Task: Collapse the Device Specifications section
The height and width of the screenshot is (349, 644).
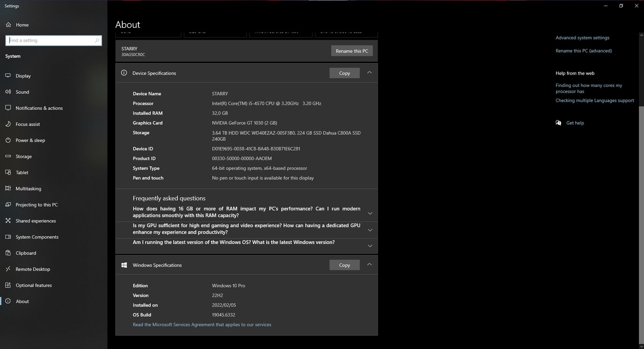Action: (x=369, y=73)
